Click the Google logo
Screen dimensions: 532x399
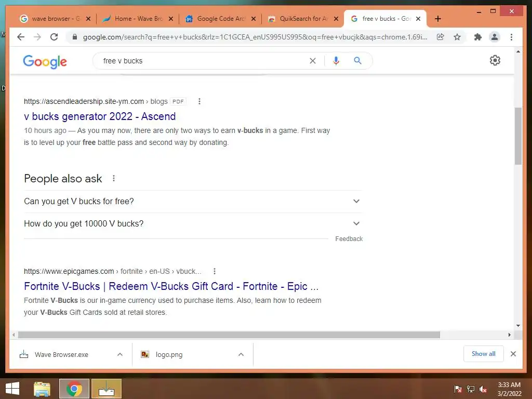click(x=45, y=61)
